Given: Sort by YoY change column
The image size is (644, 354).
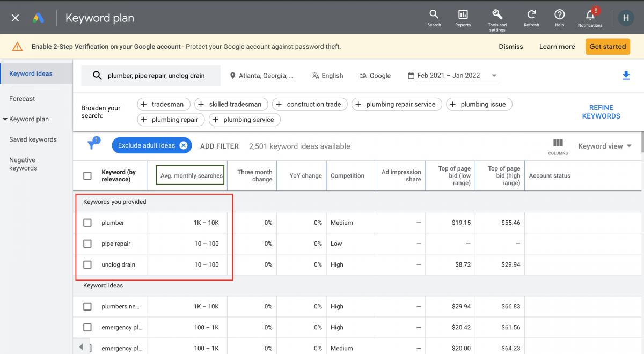Looking at the screenshot, I should [305, 175].
